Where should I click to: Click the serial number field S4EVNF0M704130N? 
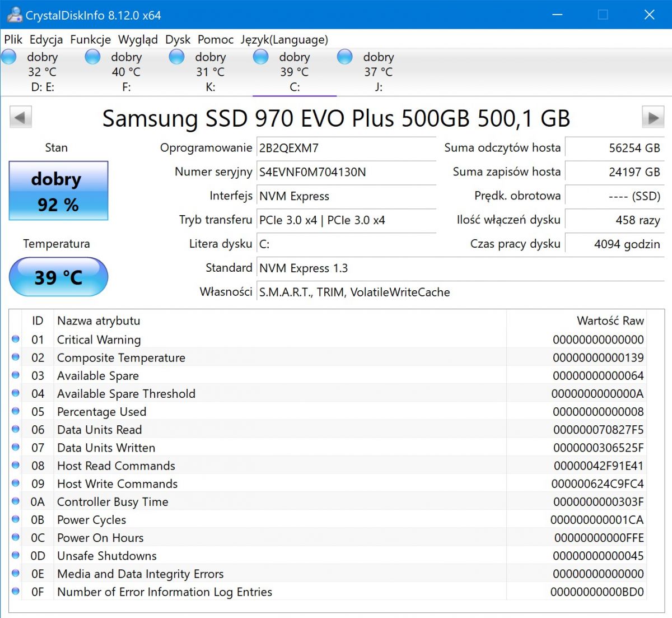click(x=346, y=172)
